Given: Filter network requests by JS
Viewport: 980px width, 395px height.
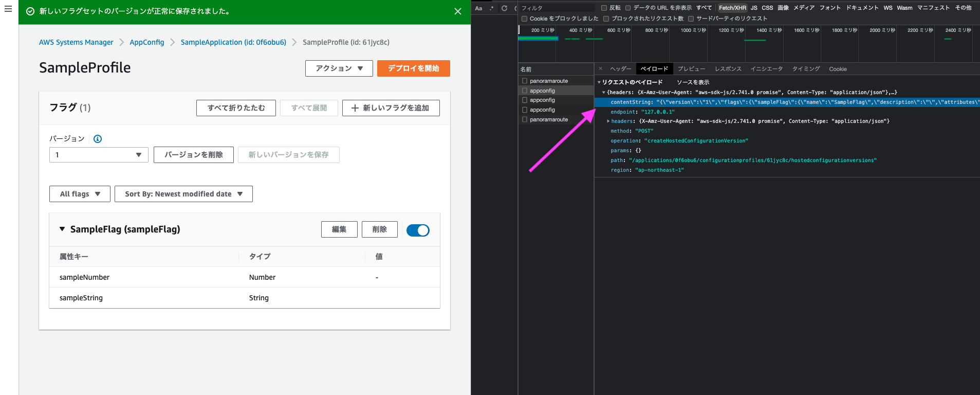Looking at the screenshot, I should click(x=754, y=8).
